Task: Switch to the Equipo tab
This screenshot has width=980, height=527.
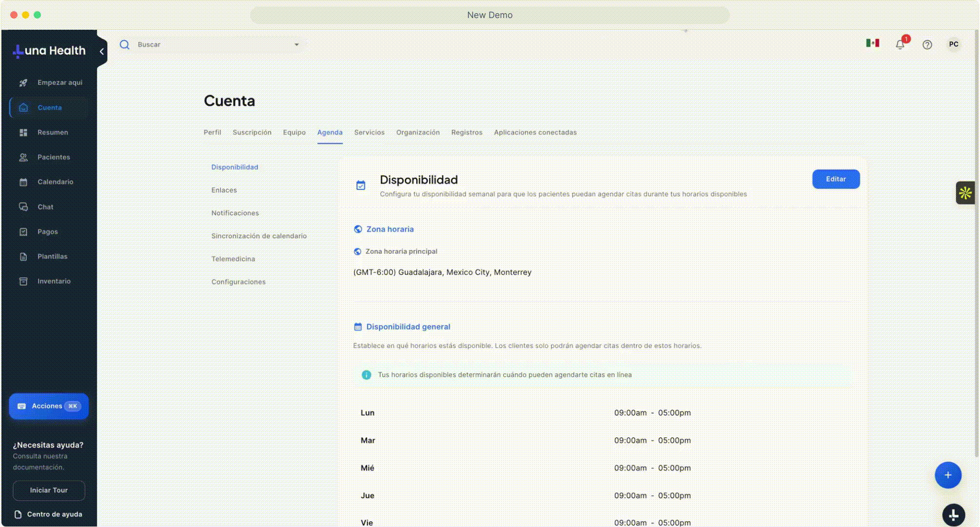Action: tap(294, 133)
